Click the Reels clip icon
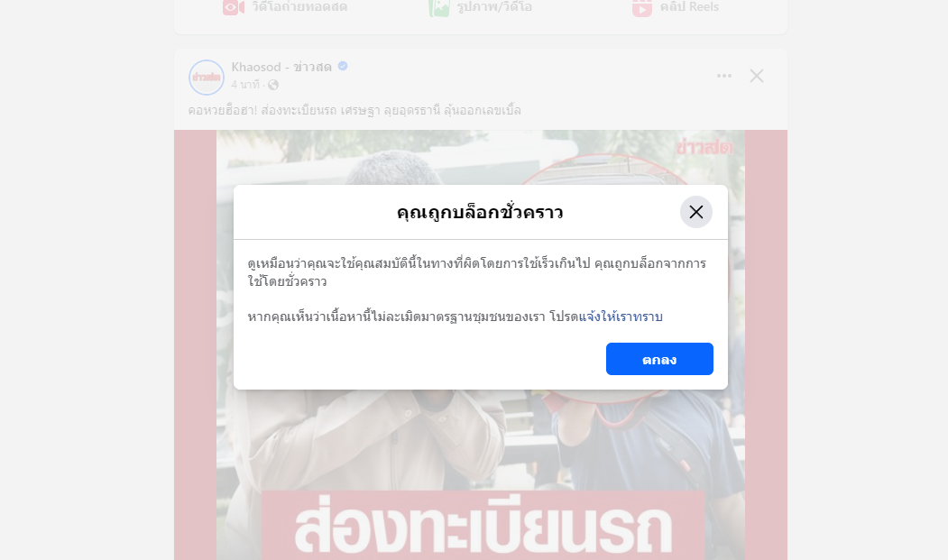The height and width of the screenshot is (560, 948). click(x=642, y=8)
